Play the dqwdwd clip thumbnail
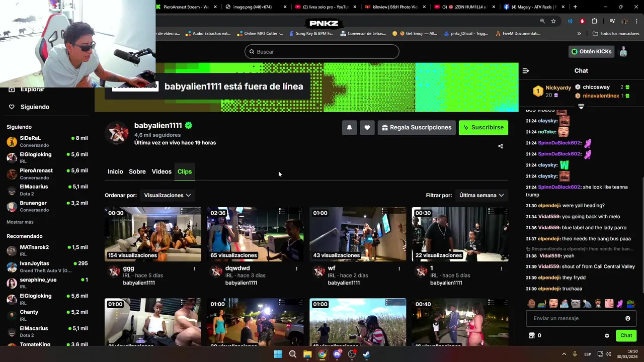 click(x=255, y=234)
